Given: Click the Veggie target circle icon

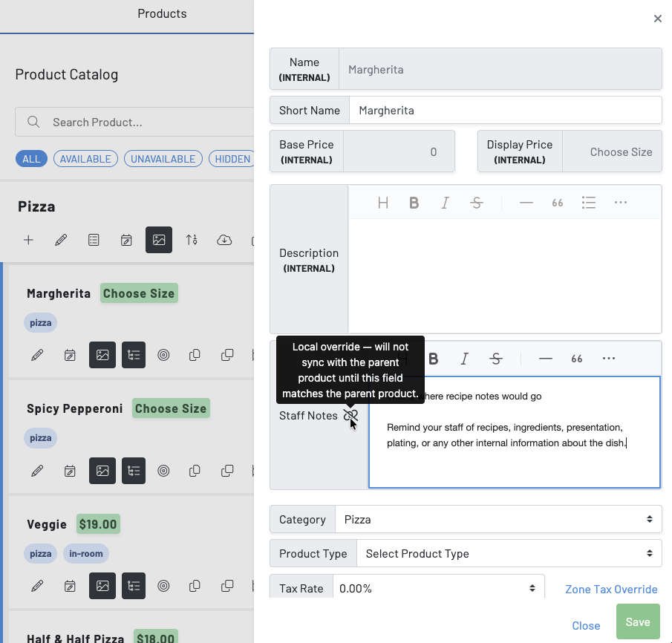Looking at the screenshot, I should [x=163, y=586].
